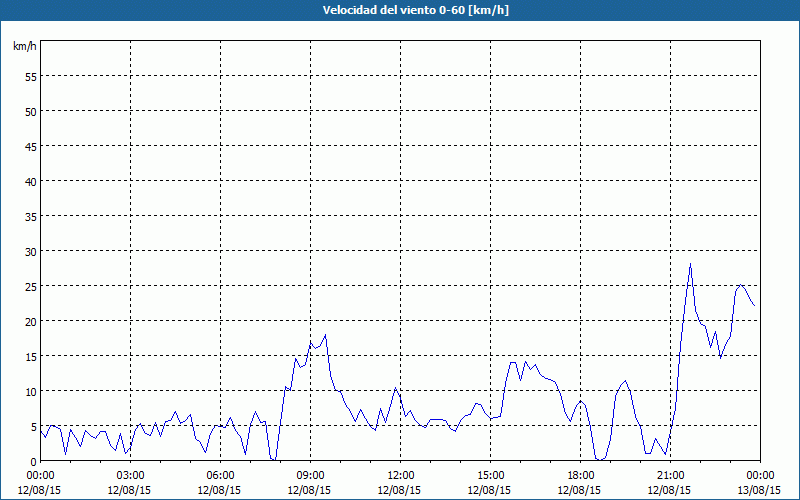Click the 09:00 time axis label

pos(310,476)
